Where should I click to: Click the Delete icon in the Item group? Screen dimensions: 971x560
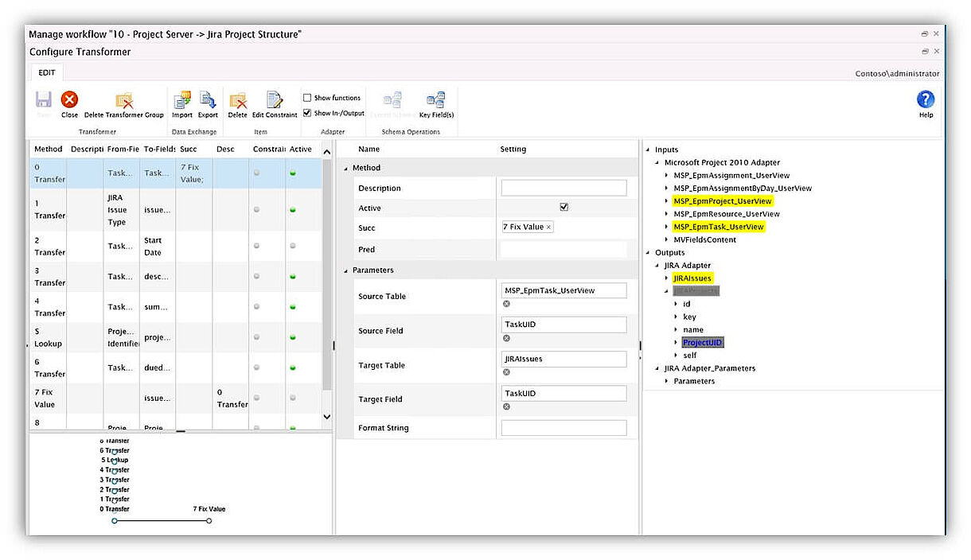pyautogui.click(x=237, y=100)
